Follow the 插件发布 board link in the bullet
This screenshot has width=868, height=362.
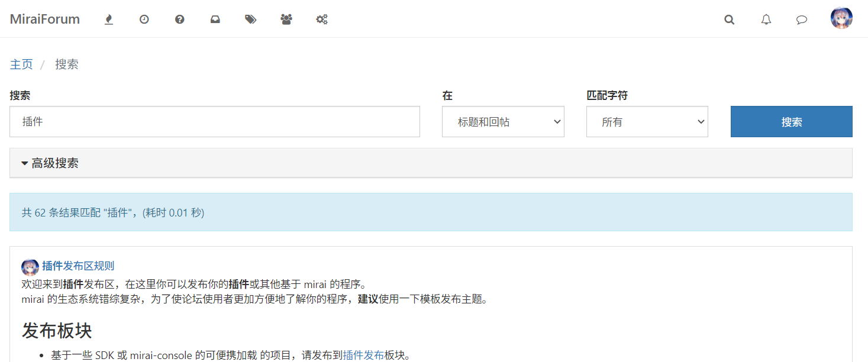(x=363, y=355)
